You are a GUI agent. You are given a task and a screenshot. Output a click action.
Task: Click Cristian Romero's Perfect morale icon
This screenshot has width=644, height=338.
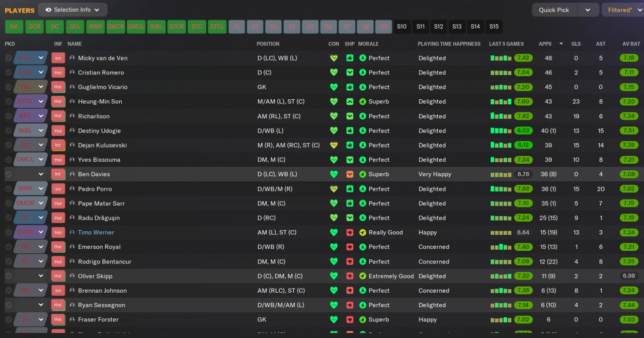pyautogui.click(x=362, y=73)
